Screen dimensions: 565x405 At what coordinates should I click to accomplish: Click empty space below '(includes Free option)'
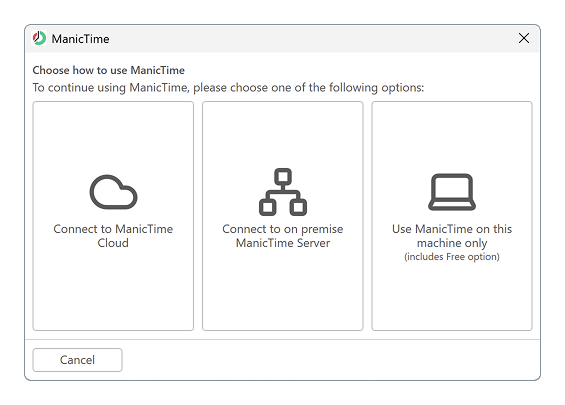pos(452,295)
